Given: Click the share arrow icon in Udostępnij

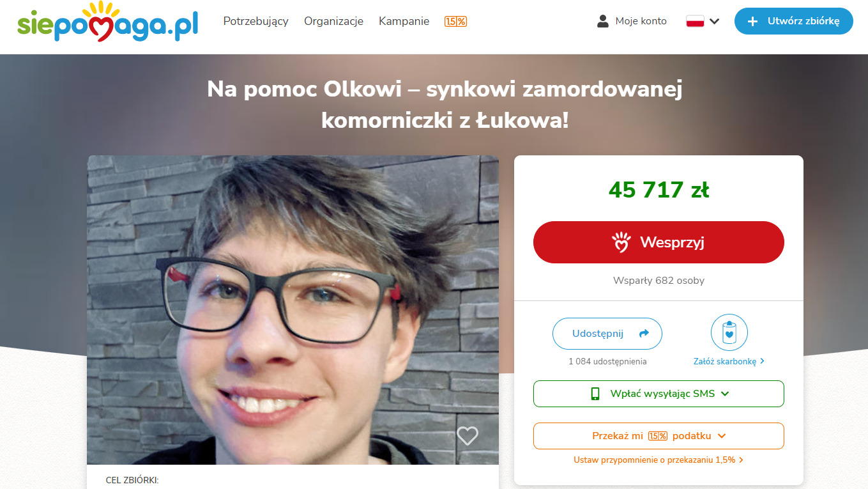Looking at the screenshot, I should [x=644, y=334].
